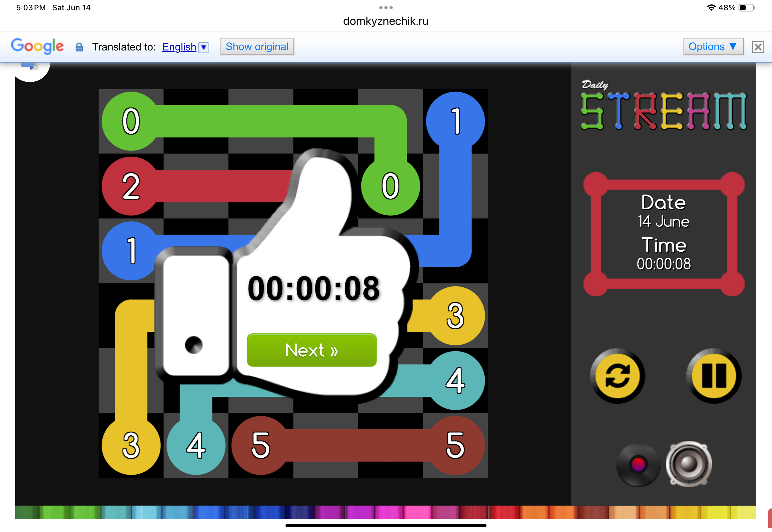
Task: Select the teal 4 node on right
Action: coord(455,380)
